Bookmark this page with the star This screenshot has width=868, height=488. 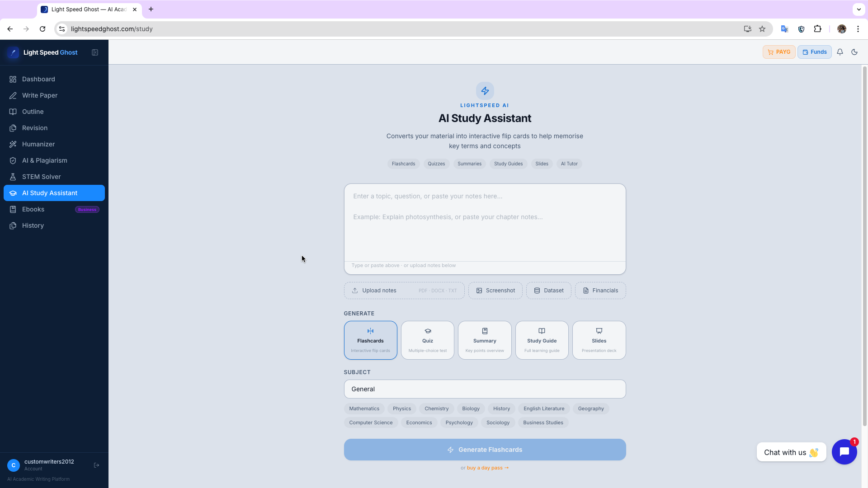pos(762,29)
